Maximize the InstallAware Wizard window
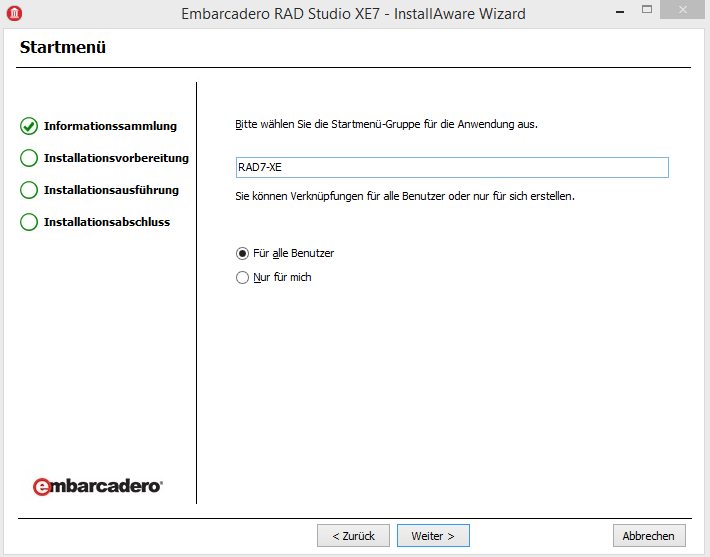The width and height of the screenshot is (710, 557). pyautogui.click(x=647, y=10)
